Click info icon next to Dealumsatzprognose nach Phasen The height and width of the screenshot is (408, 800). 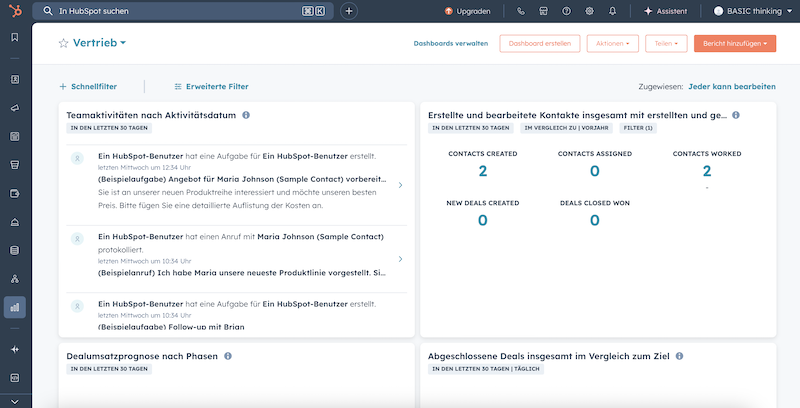pos(228,355)
